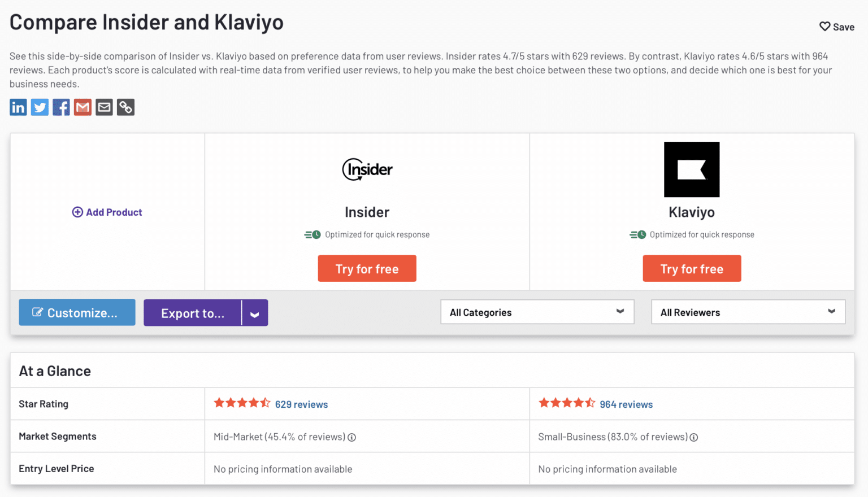Share comparison on Facebook
Screen dimensions: 868x497
click(61, 107)
